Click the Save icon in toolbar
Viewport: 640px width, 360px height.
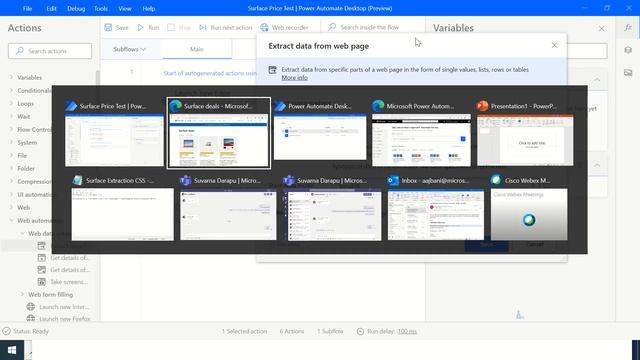(108, 27)
